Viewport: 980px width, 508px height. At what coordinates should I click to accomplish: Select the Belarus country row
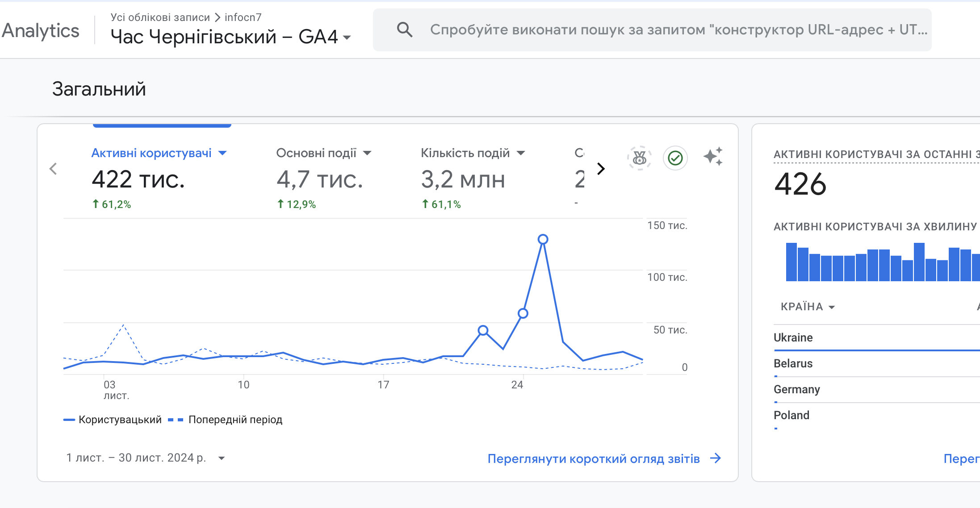[877, 364]
